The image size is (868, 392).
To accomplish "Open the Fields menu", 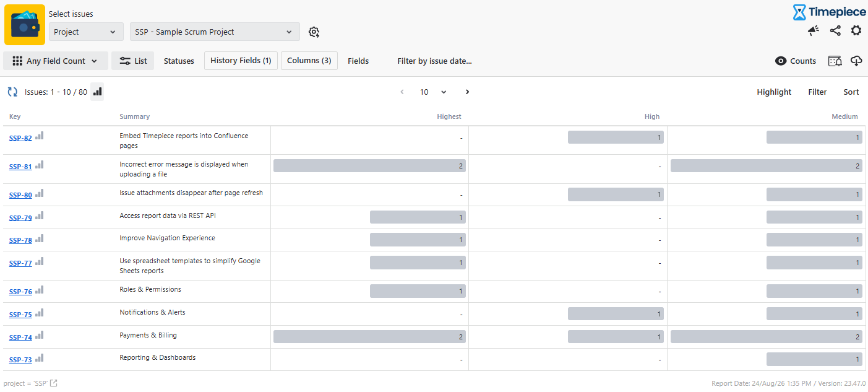I will [x=358, y=61].
